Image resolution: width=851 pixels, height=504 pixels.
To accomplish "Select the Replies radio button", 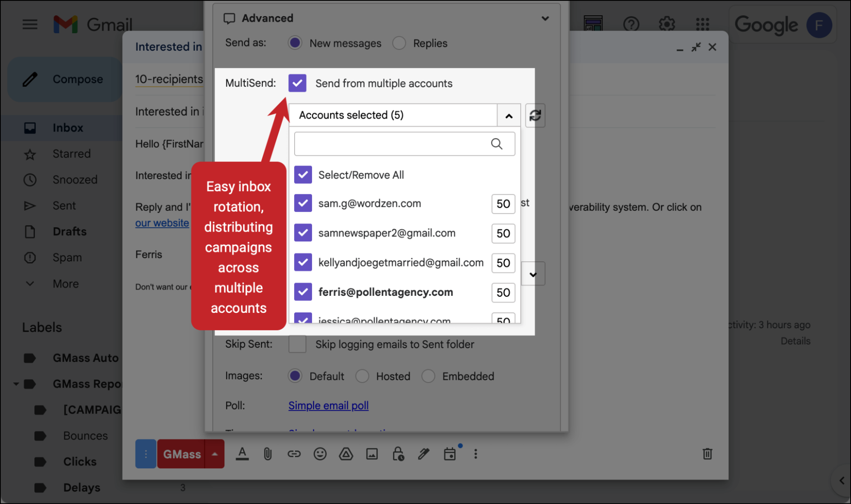I will (399, 43).
